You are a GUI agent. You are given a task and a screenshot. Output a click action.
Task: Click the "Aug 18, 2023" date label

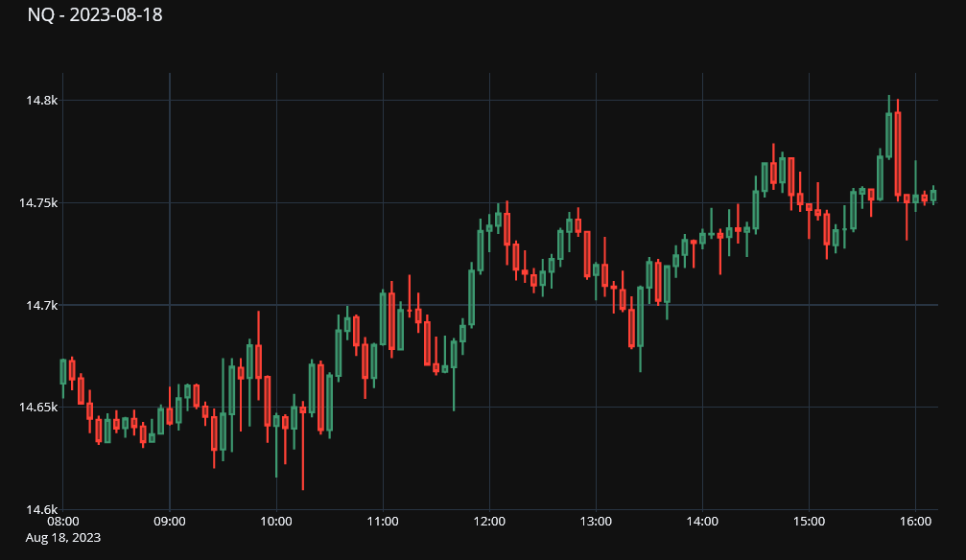[x=62, y=539]
